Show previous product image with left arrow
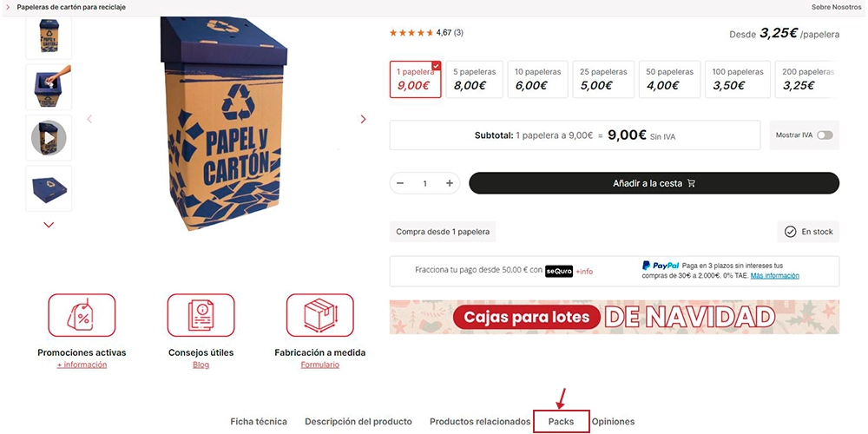The height and width of the screenshot is (434, 868). [89, 119]
